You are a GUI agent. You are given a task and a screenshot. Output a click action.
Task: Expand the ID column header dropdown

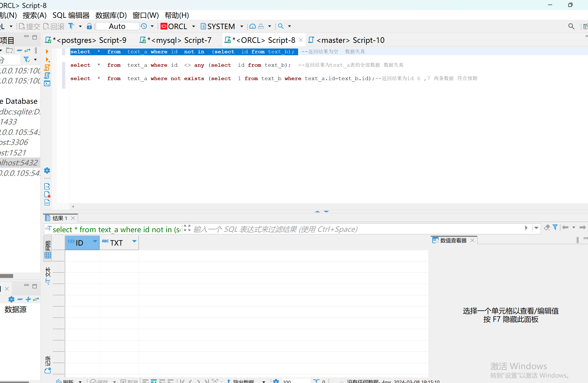(95, 241)
